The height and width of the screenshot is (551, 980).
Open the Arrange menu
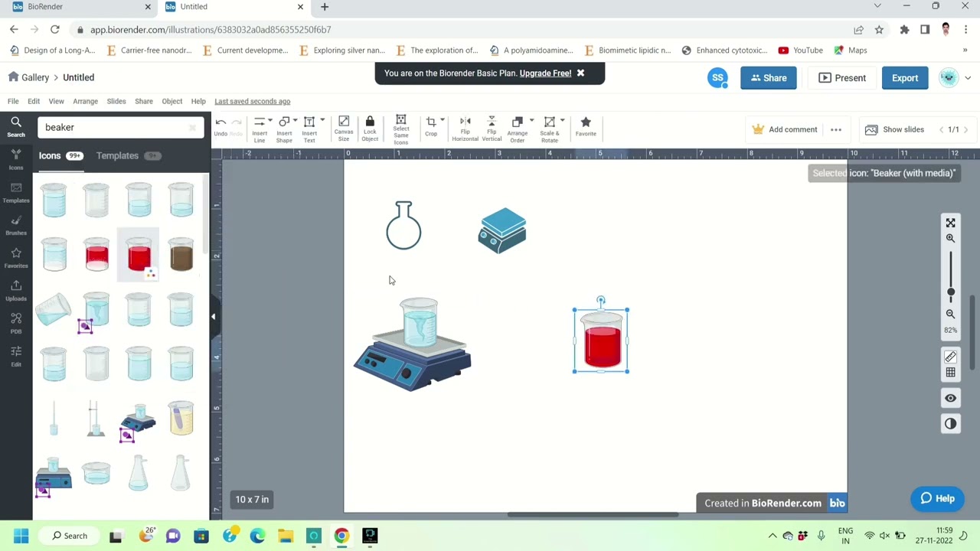pos(85,101)
